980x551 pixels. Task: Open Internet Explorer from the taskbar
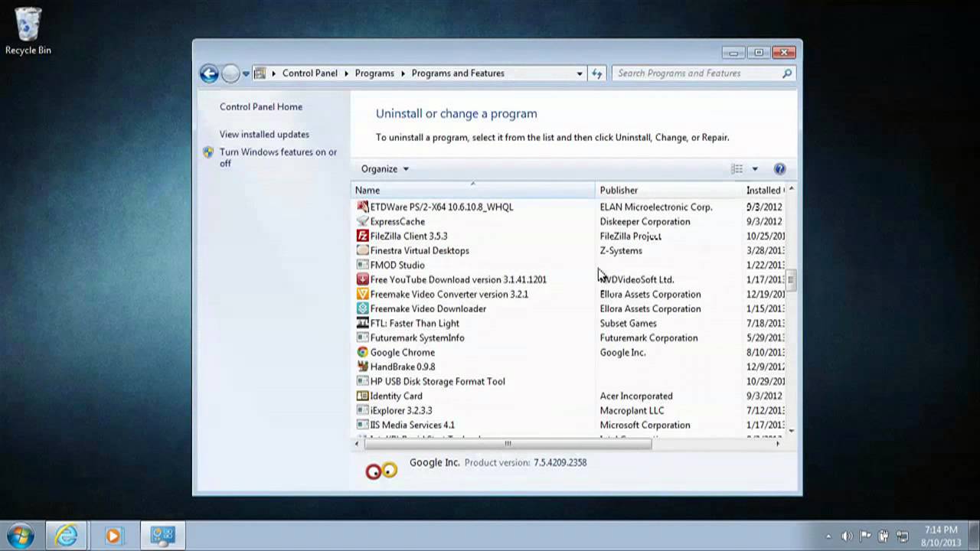click(x=66, y=536)
